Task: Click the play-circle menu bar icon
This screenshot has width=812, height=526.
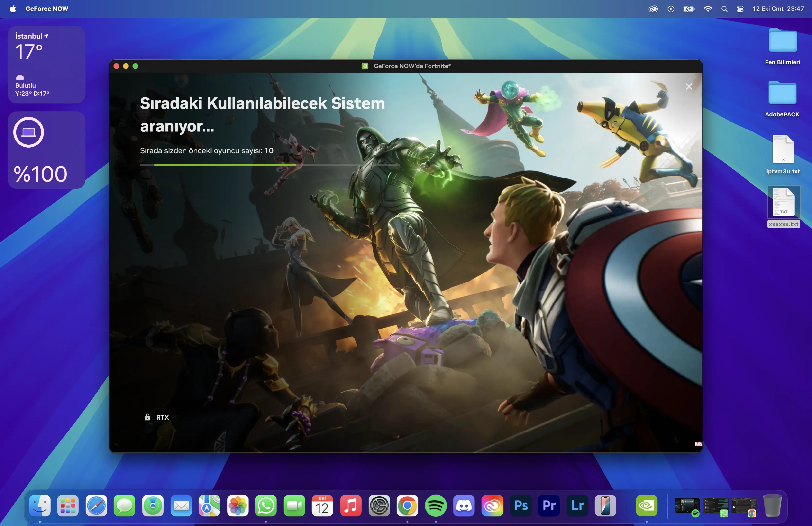Action: [670, 9]
